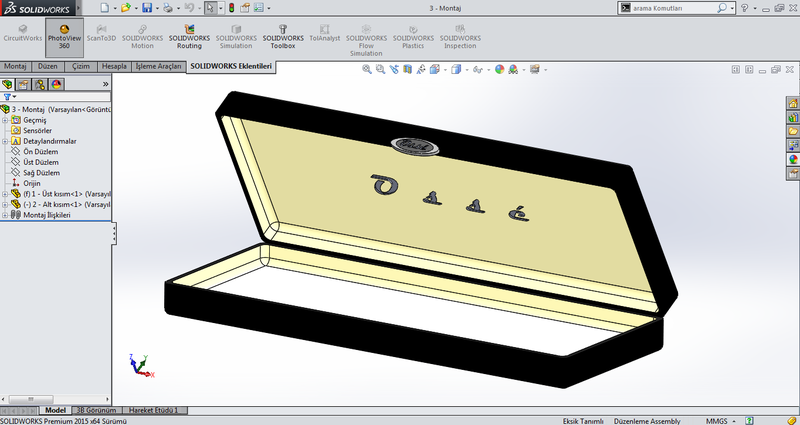
Task: Click the Edit Appearance icon in the view toolbar
Action: point(499,70)
